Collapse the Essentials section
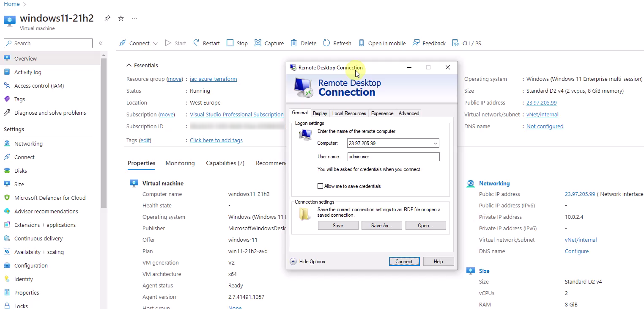 pyautogui.click(x=142, y=65)
